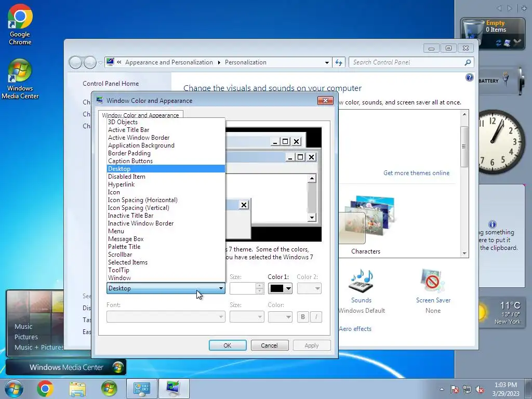Click item Size spinner up arrow
The image size is (532, 399).
click(260, 286)
